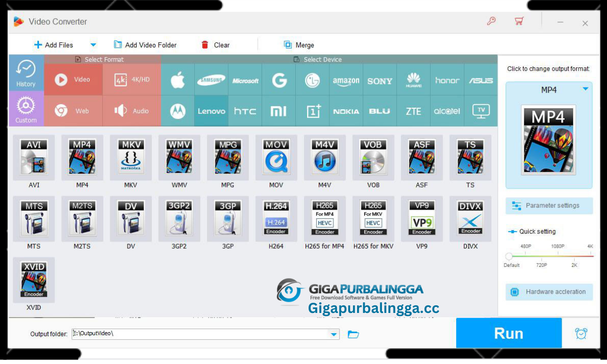This screenshot has height=364, width=607.
Task: Select Sony device profiles
Action: (380, 80)
